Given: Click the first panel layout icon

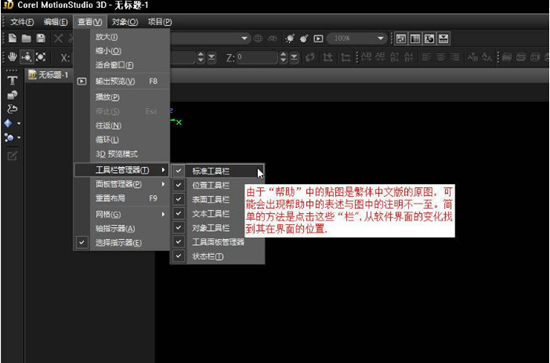Looking at the screenshot, I should (x=401, y=39).
